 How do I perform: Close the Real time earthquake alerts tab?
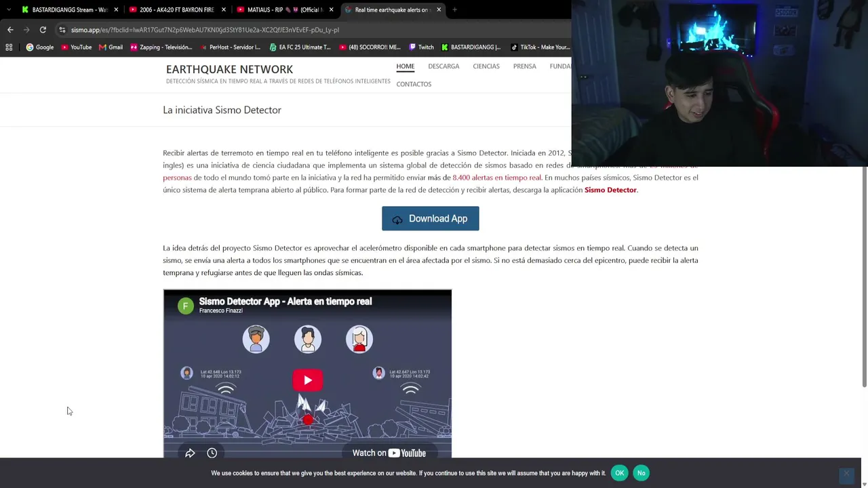439,9
